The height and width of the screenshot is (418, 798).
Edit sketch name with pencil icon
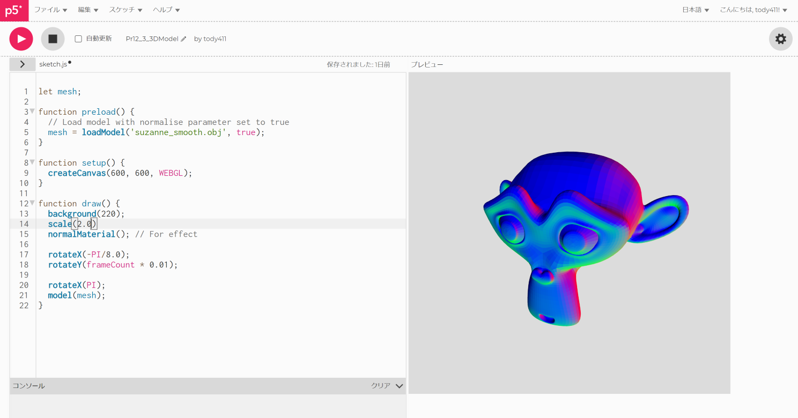pos(184,39)
